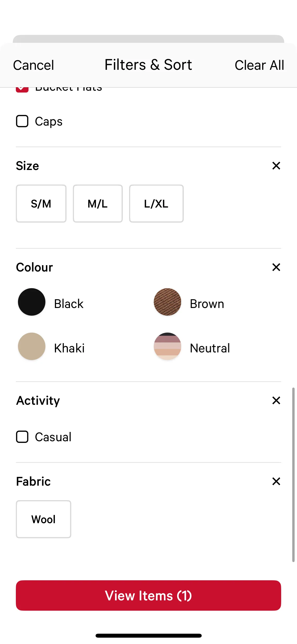The height and width of the screenshot is (644, 297).
Task: Tap the View Items (1) button
Action: pos(148,595)
